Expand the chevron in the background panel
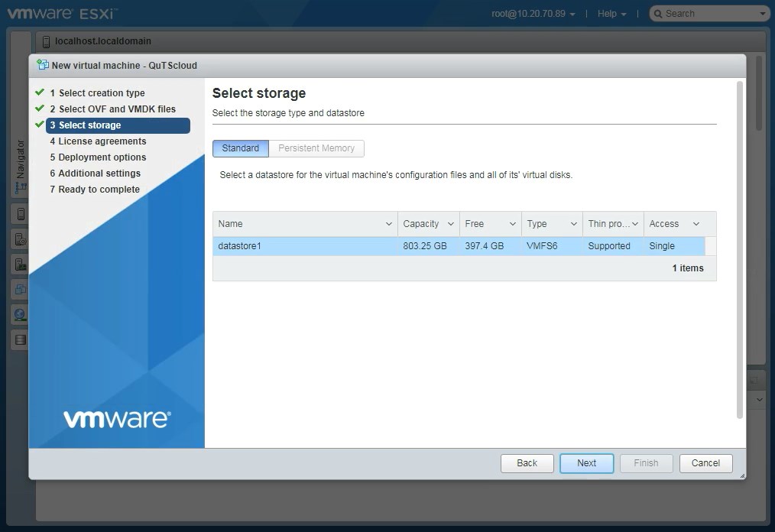 click(760, 400)
